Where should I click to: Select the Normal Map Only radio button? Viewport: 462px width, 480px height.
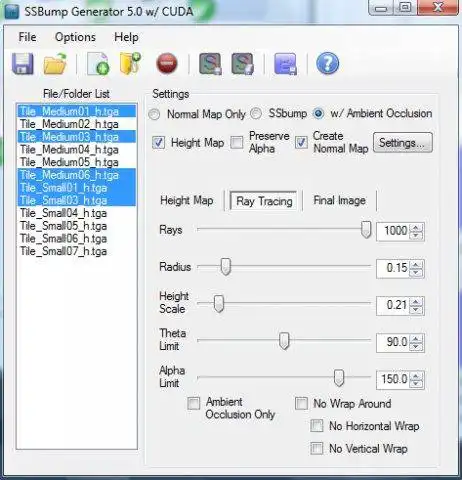(x=154, y=114)
